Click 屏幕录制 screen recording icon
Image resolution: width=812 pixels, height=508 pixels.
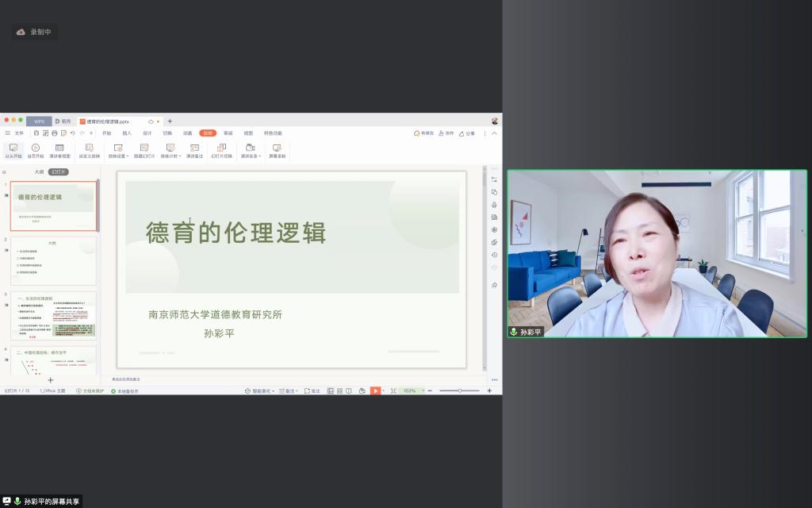coord(277,148)
